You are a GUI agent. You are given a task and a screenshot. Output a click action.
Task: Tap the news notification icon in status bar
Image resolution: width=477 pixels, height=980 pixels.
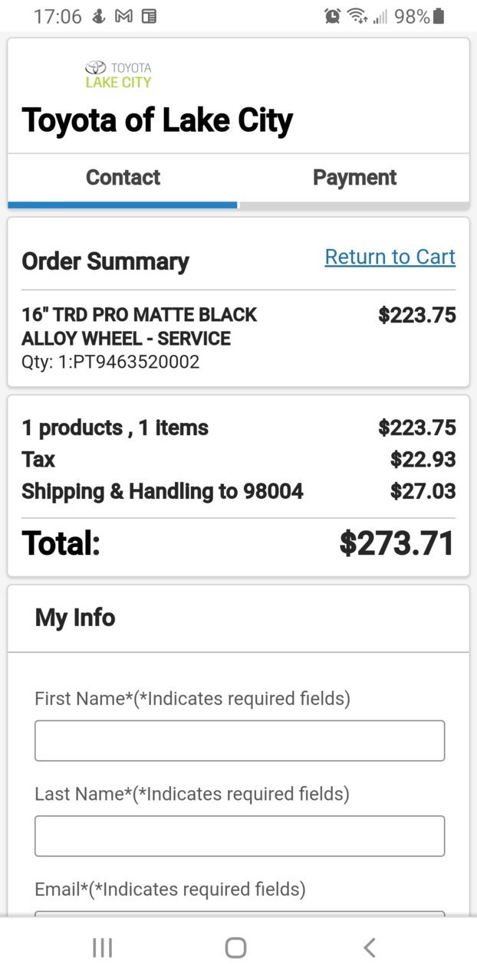(149, 16)
